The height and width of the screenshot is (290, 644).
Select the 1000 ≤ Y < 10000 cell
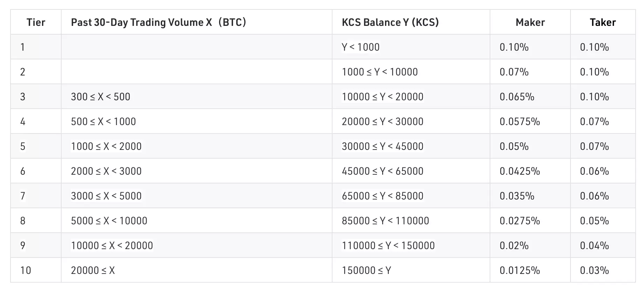380,72
